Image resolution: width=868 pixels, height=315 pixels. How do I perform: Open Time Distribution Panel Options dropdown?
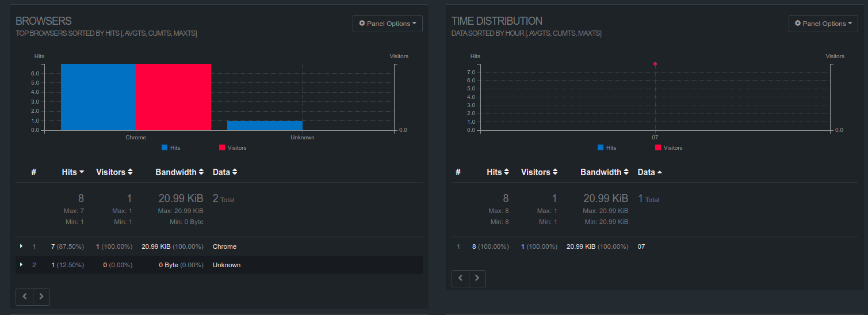pos(823,24)
